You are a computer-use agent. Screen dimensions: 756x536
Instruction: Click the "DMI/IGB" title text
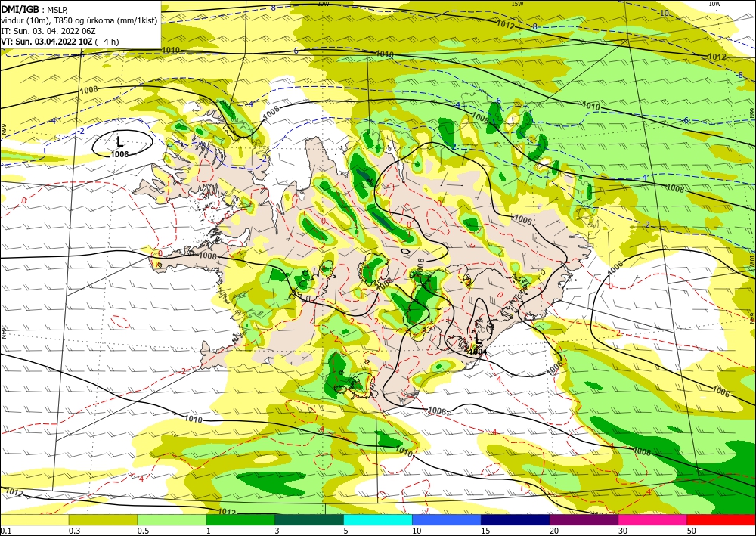pyautogui.click(x=20, y=9)
